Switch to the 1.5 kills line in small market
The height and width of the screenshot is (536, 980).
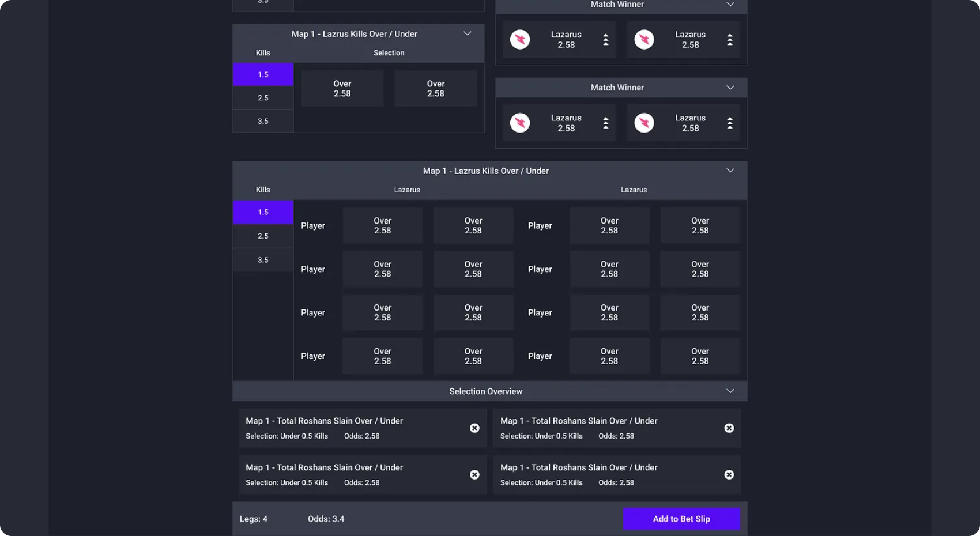263,74
